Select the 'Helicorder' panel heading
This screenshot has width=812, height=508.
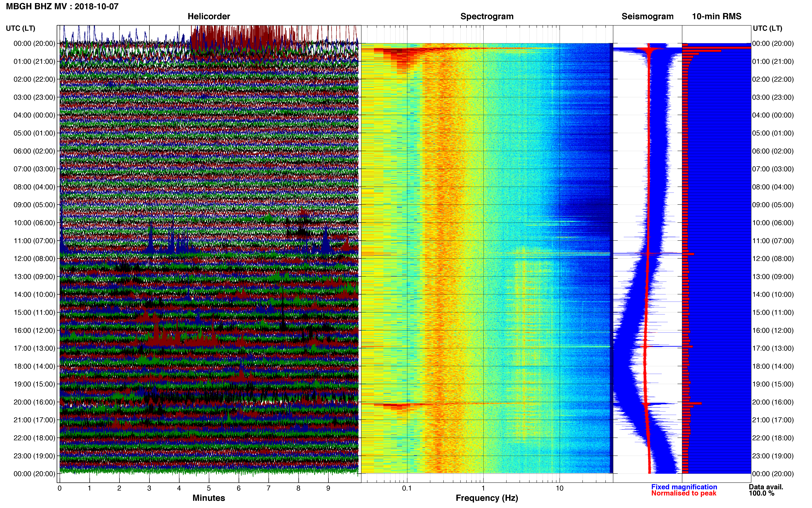pos(209,16)
